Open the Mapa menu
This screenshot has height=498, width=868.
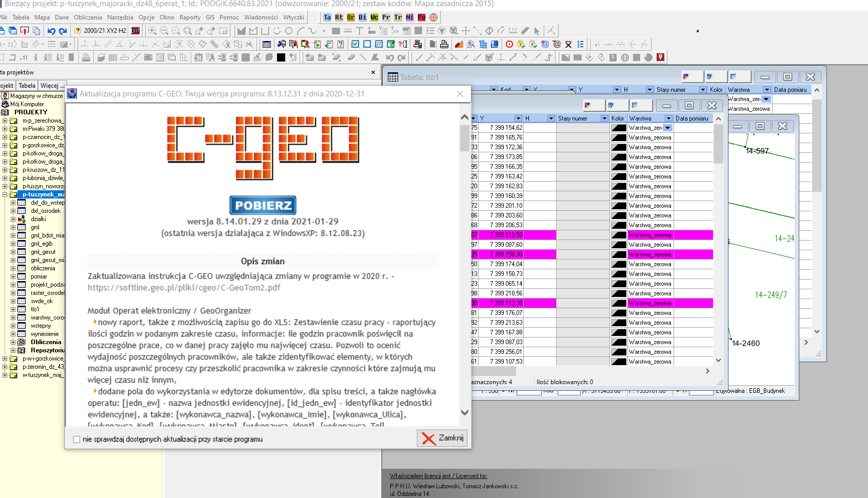(42, 17)
